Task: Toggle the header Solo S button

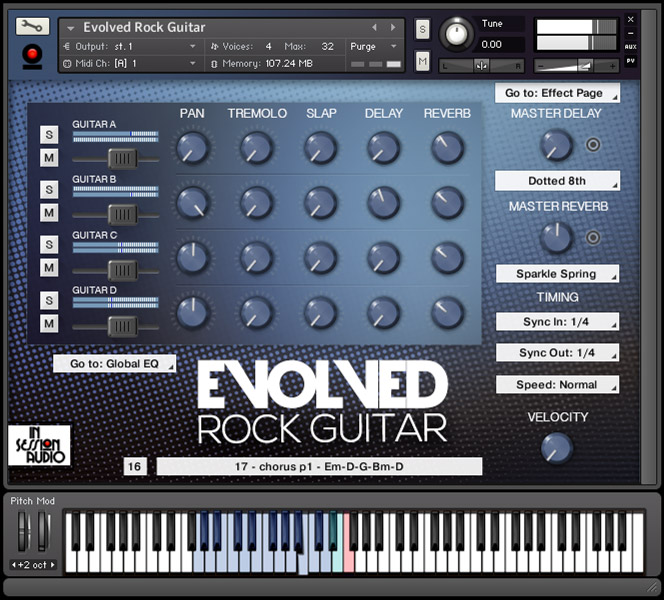Action: coord(422,29)
